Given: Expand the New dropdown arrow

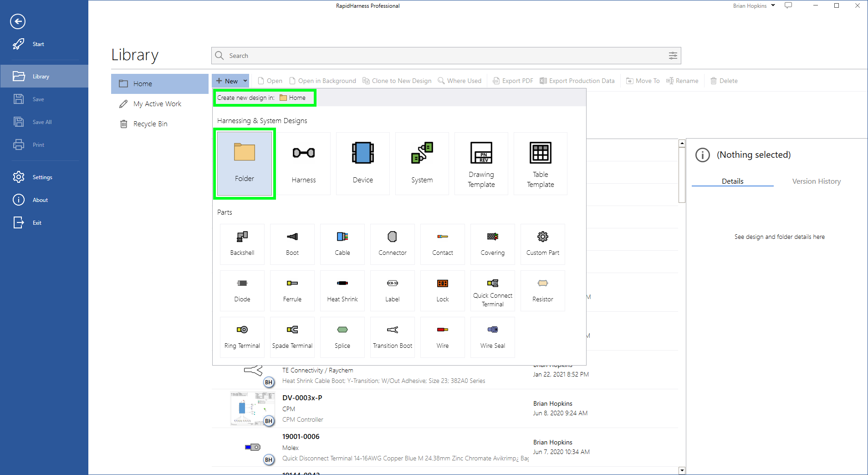Looking at the screenshot, I should click(x=245, y=81).
